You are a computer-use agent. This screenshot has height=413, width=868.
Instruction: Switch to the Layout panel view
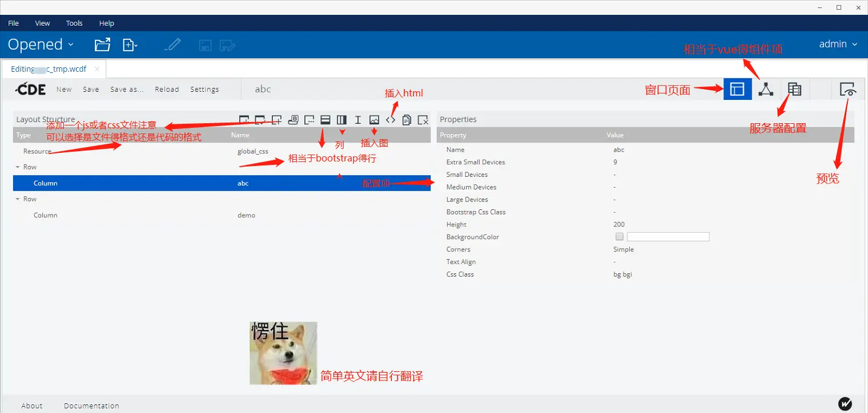(737, 89)
